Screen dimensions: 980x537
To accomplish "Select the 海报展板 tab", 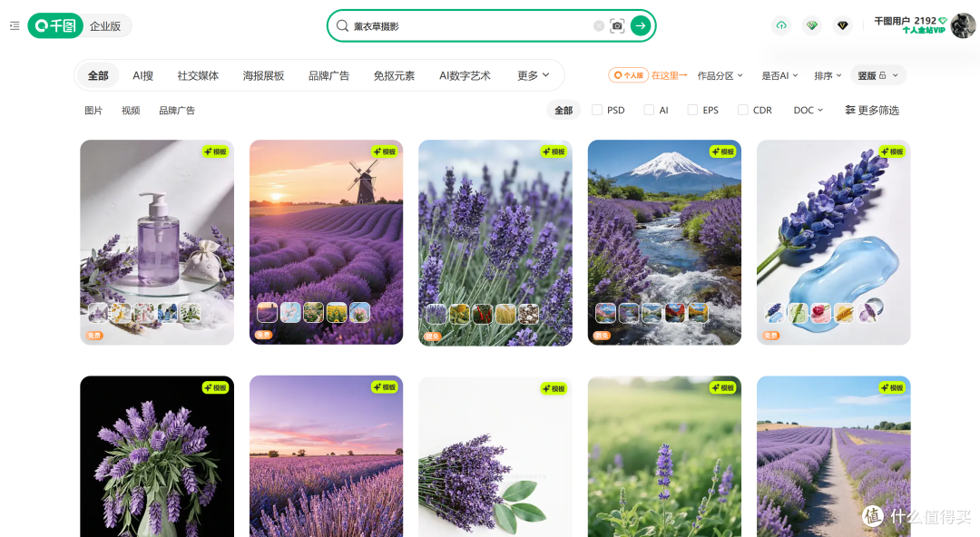I will point(263,75).
